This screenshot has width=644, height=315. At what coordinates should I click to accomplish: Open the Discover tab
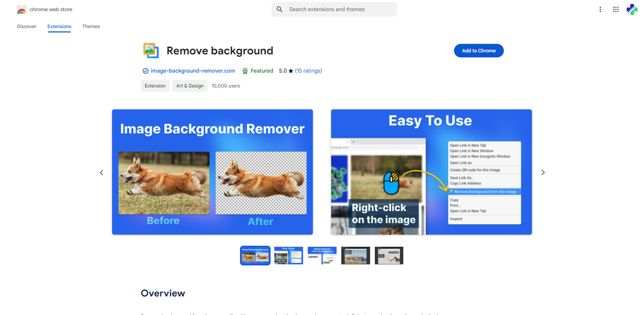tap(27, 26)
